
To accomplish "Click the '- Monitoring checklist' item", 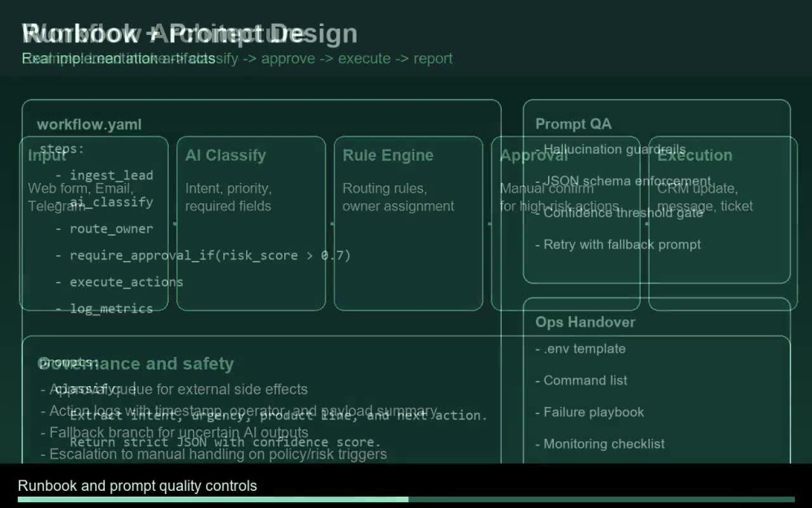I will pyautogui.click(x=600, y=444).
